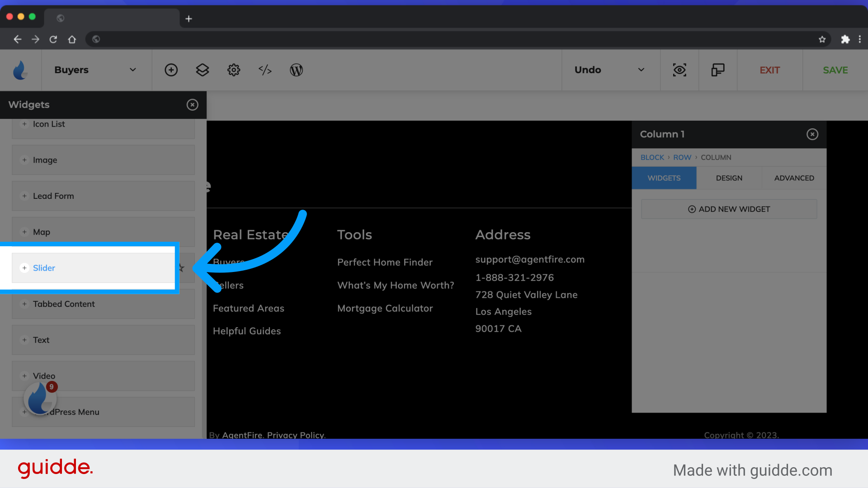This screenshot has width=868, height=488.
Task: Click the support@agentfire.com email
Action: [530, 259]
